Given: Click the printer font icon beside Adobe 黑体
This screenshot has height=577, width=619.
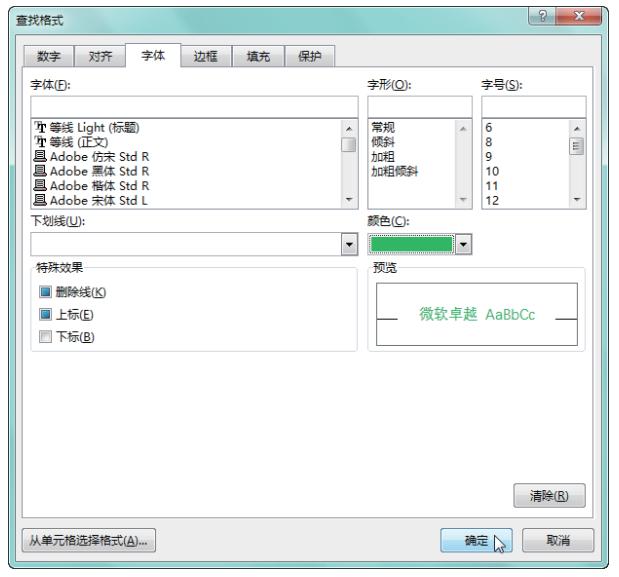Looking at the screenshot, I should pyautogui.click(x=40, y=171).
